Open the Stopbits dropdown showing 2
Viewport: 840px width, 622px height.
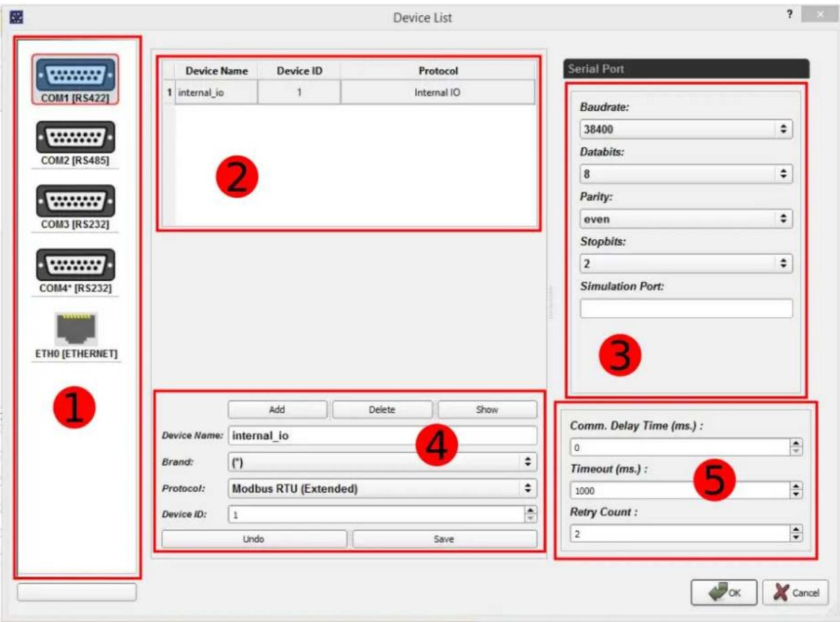coord(686,264)
